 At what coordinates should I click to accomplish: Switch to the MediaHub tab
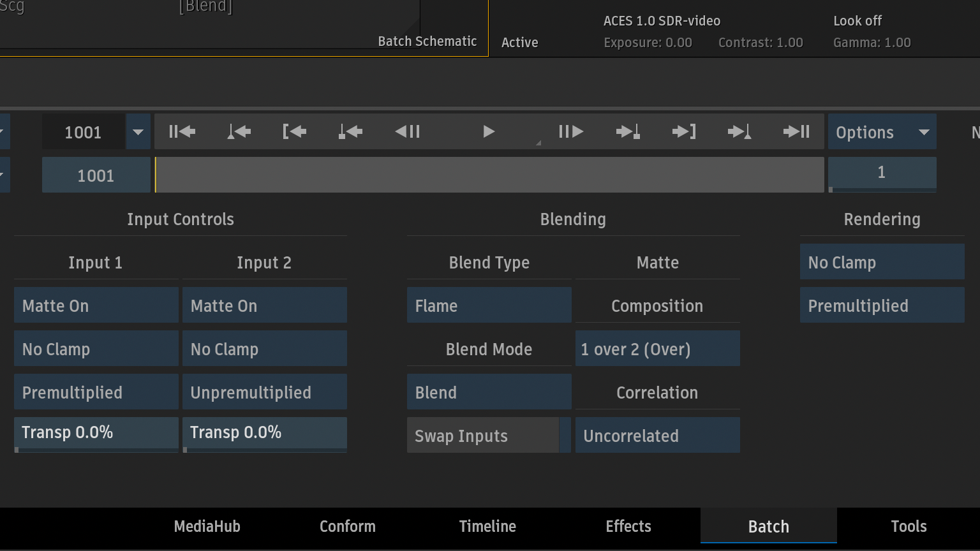(207, 526)
